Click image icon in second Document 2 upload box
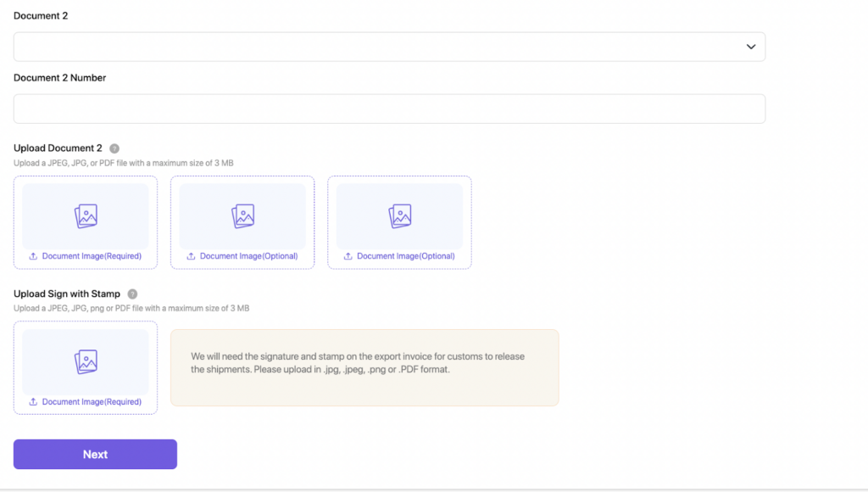Screen dimensions: 868x492 pyautogui.click(x=242, y=216)
